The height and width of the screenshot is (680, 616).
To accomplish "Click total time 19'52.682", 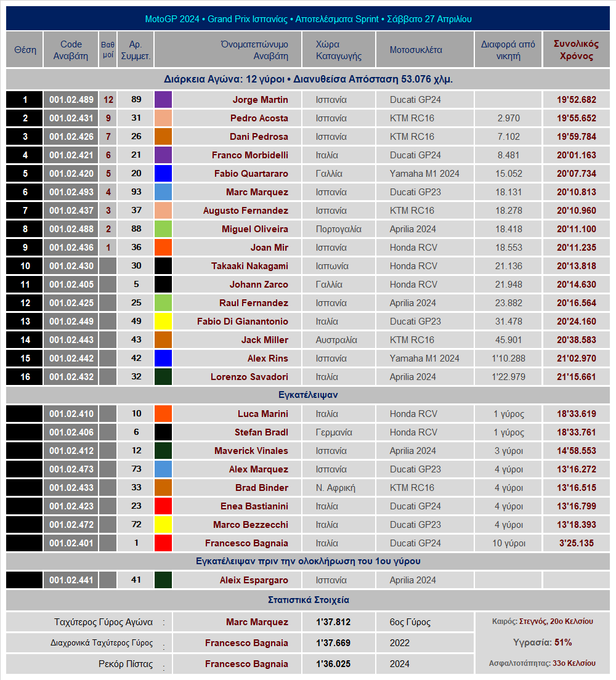I will 577,100.
